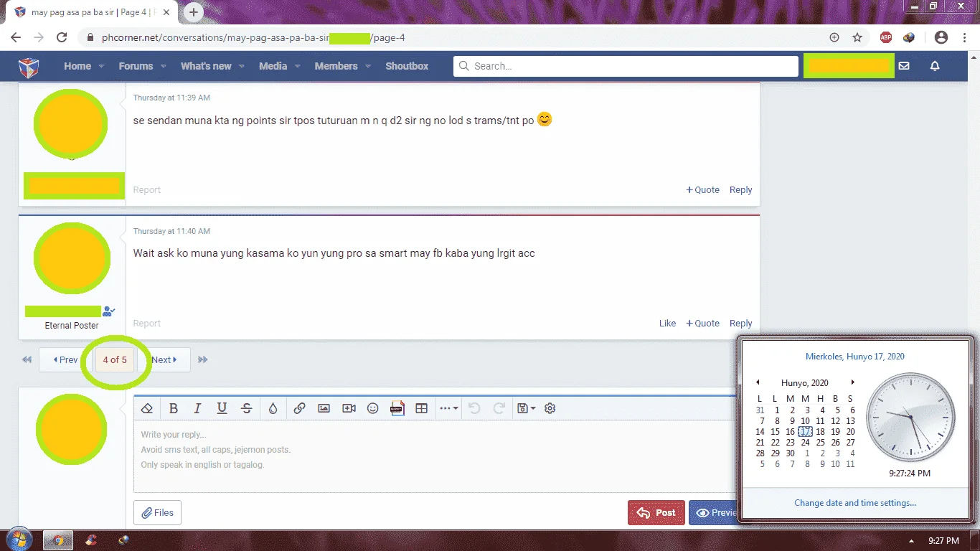Open Chrome profile avatar icon
Screen dimensions: 980x551
pyautogui.click(x=941, y=37)
